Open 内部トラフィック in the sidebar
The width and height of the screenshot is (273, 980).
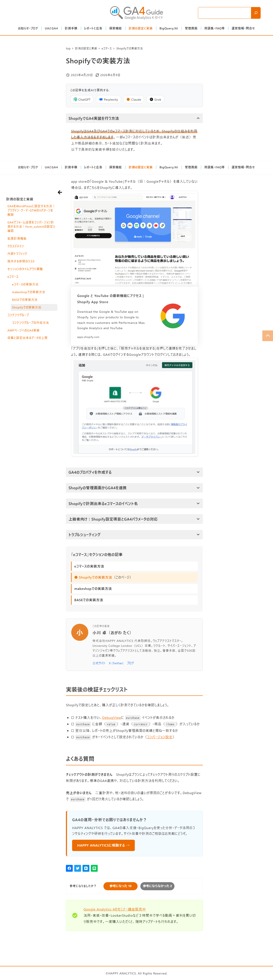(x=17, y=254)
